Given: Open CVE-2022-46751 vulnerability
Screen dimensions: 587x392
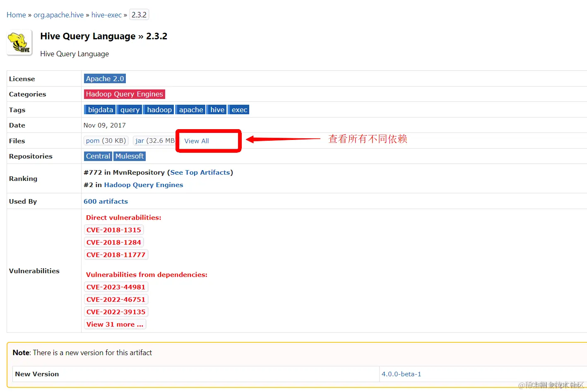Looking at the screenshot, I should [x=116, y=299].
